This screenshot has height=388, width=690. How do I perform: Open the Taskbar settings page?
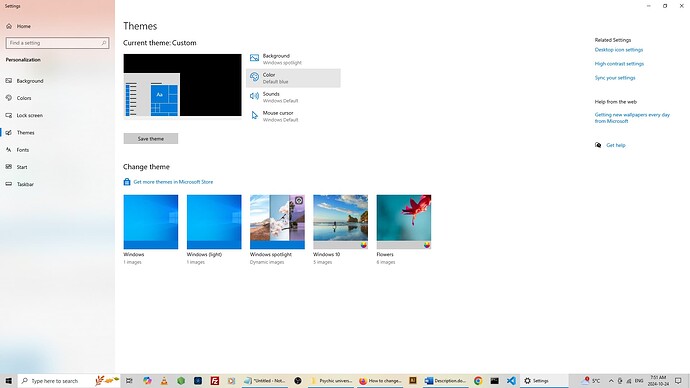point(57,184)
